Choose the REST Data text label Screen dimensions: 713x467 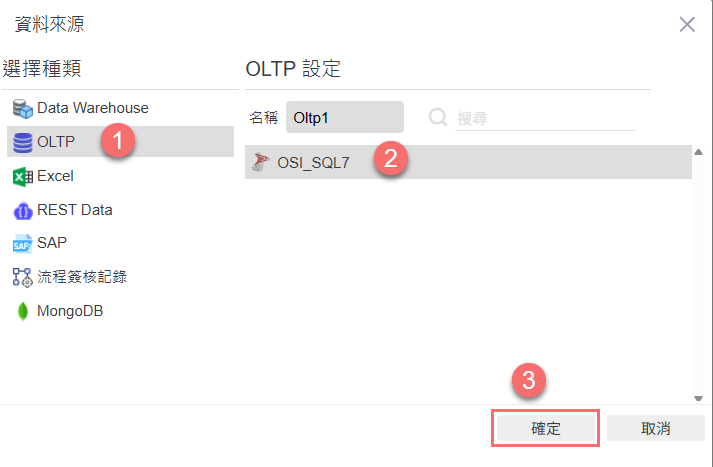click(x=75, y=210)
